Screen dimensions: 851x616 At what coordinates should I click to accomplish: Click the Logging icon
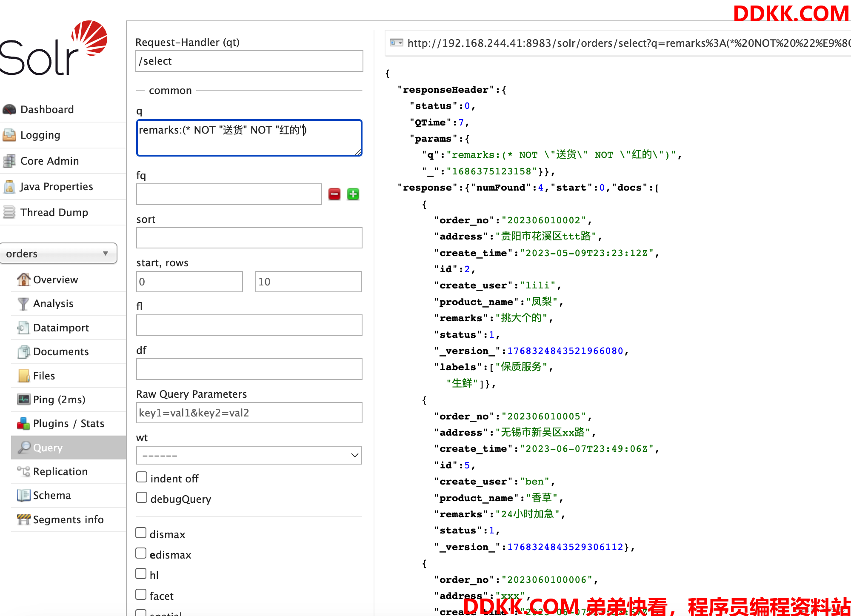click(9, 135)
